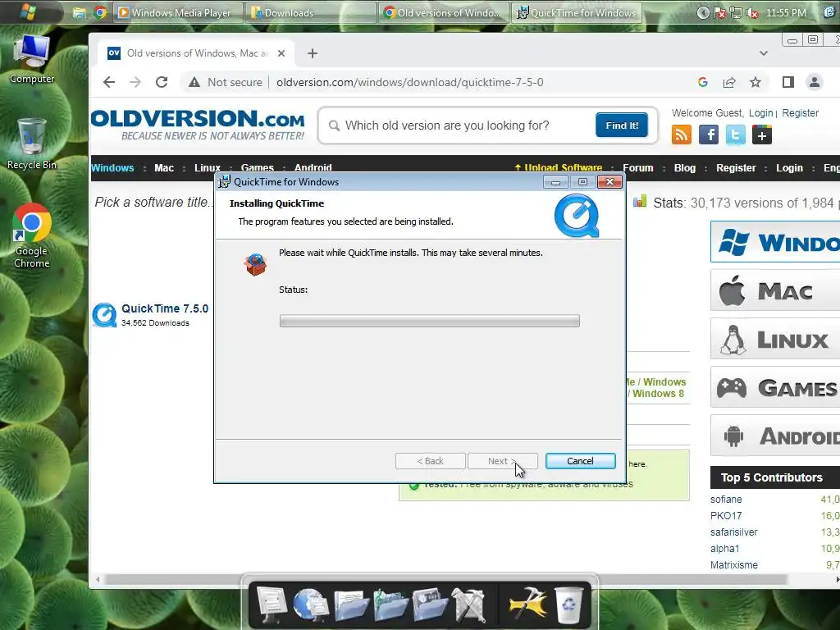840x630 pixels.
Task: Open the Mac category banner
Action: pos(775,290)
